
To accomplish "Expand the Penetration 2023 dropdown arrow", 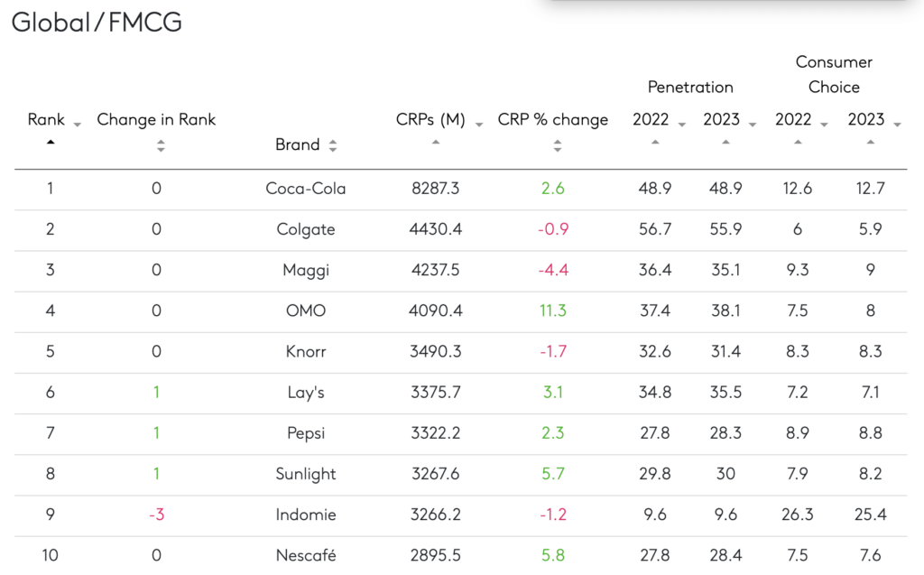I will pyautogui.click(x=753, y=124).
